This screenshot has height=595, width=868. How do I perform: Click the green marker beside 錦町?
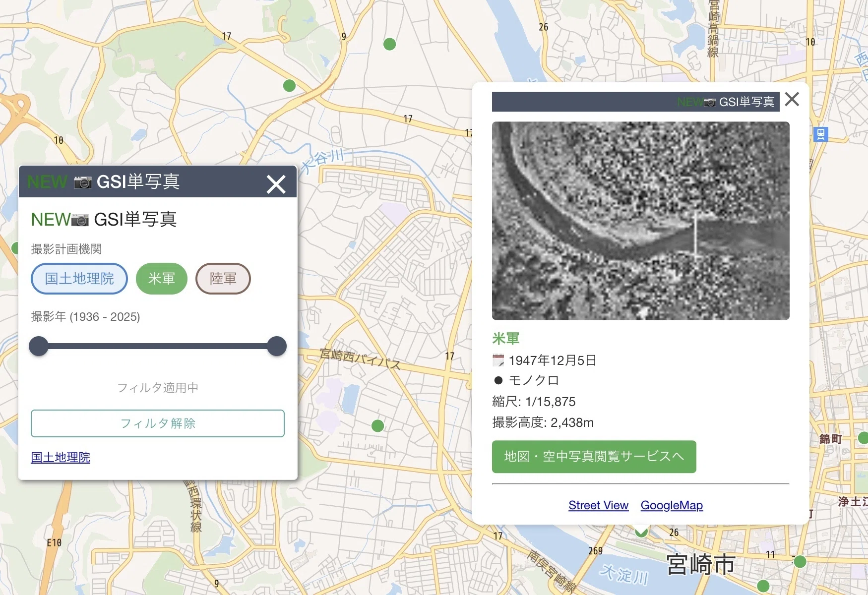click(864, 438)
